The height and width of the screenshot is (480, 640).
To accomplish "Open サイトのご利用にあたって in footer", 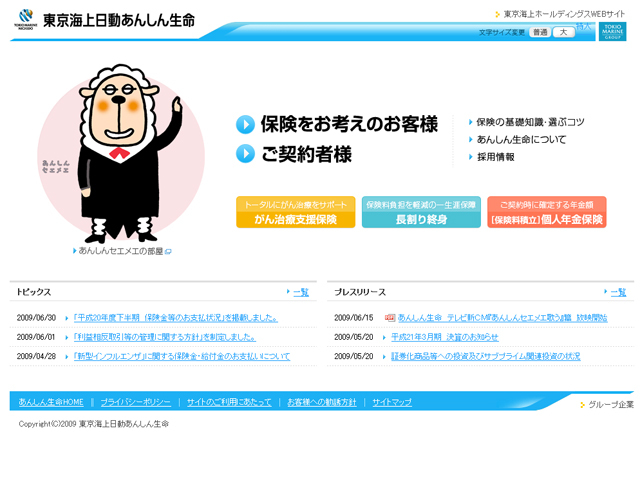I will pos(229,402).
